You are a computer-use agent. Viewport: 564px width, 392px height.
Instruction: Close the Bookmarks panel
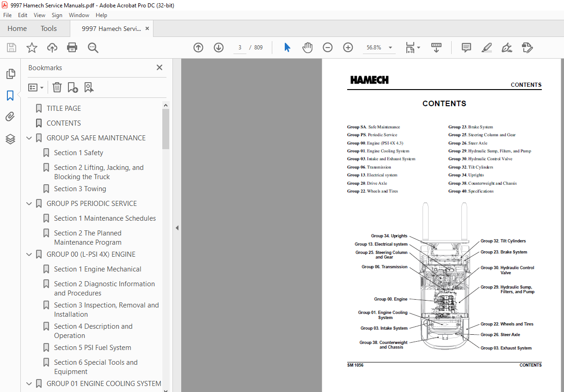tap(159, 67)
